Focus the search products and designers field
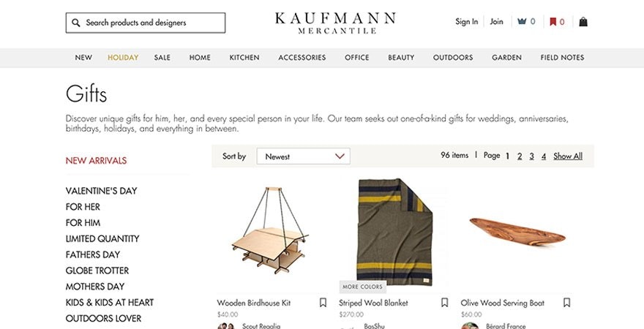Viewport: 644px width, 329px height. [152, 23]
